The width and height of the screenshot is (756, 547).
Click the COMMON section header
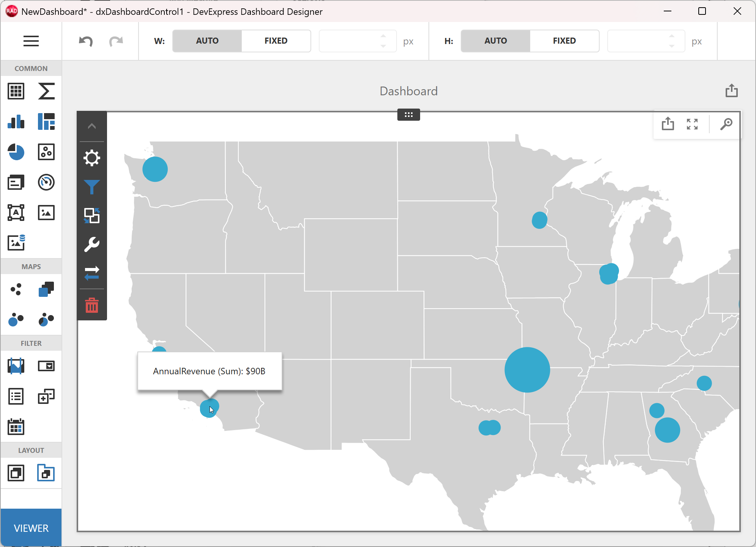click(x=31, y=69)
